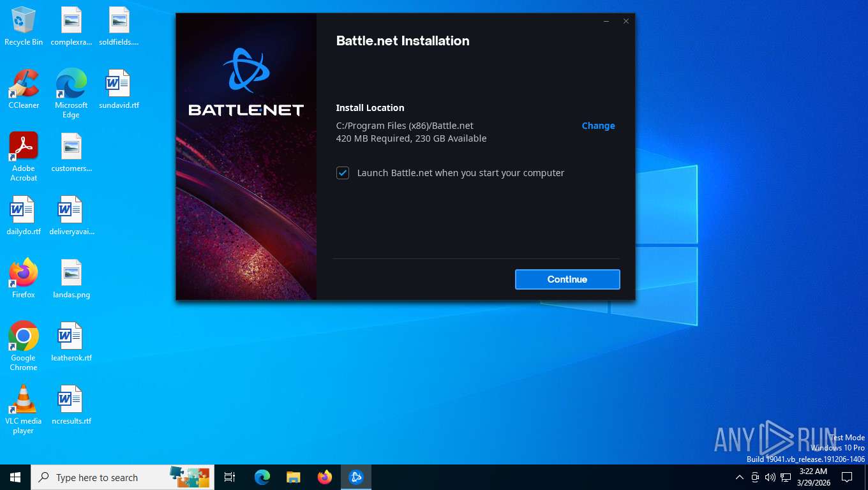
Task: Select the leatherok.rtf document icon
Action: (x=71, y=342)
